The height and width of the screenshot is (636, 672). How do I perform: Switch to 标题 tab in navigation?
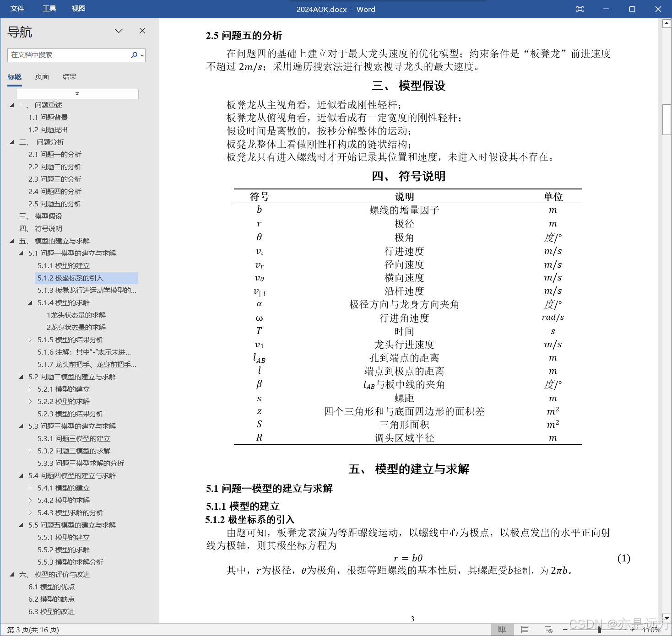[x=15, y=76]
